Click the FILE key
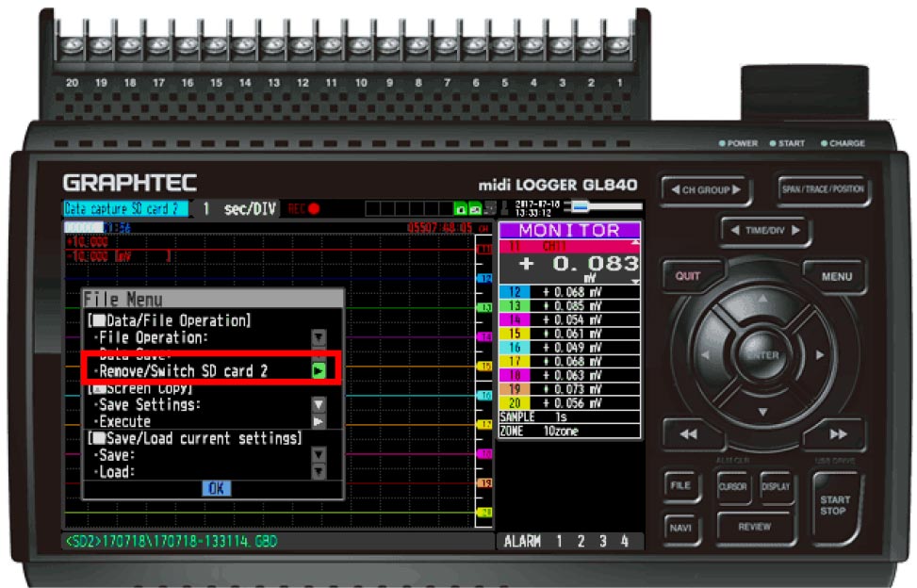This screenshot has width=917, height=588. coord(680,485)
